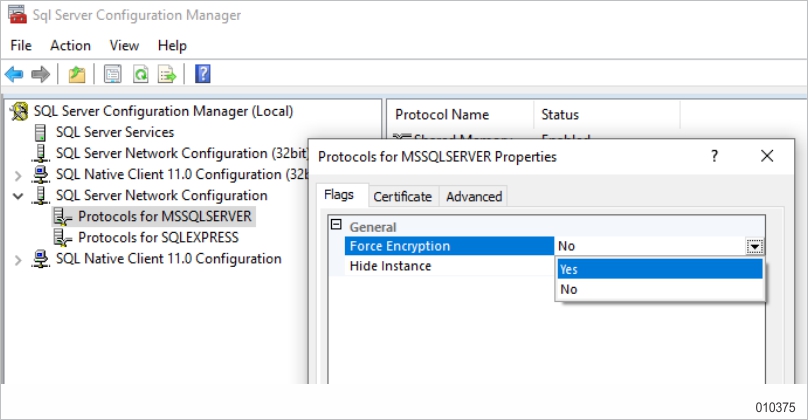Switch to the Certificate tab

(403, 196)
